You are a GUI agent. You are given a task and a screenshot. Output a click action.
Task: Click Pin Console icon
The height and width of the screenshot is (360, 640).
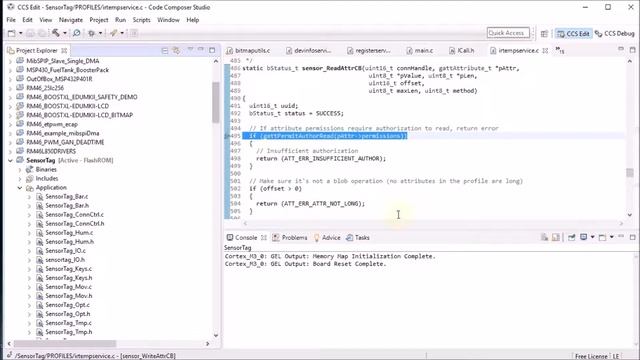coord(571,238)
